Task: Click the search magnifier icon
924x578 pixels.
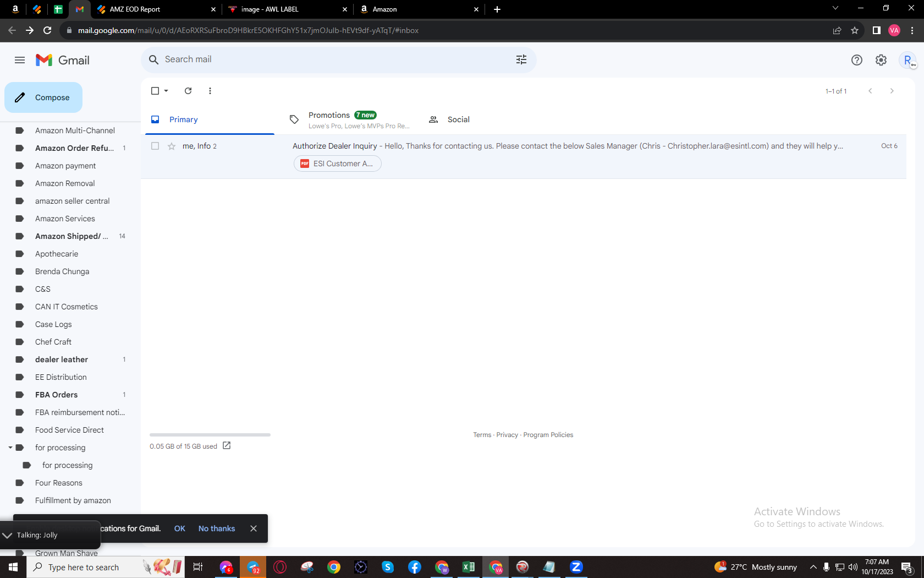Action: coord(154,59)
